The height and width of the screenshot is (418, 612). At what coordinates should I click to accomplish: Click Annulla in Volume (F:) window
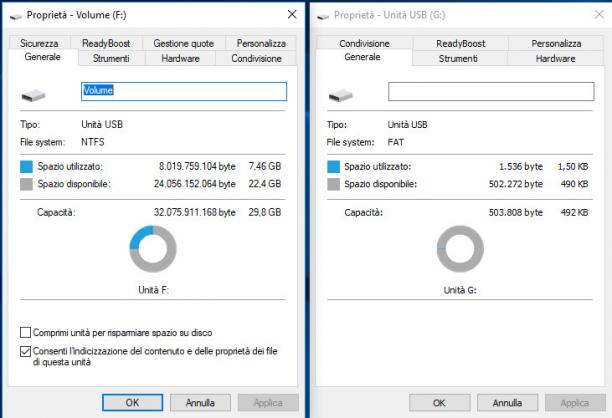(200, 402)
